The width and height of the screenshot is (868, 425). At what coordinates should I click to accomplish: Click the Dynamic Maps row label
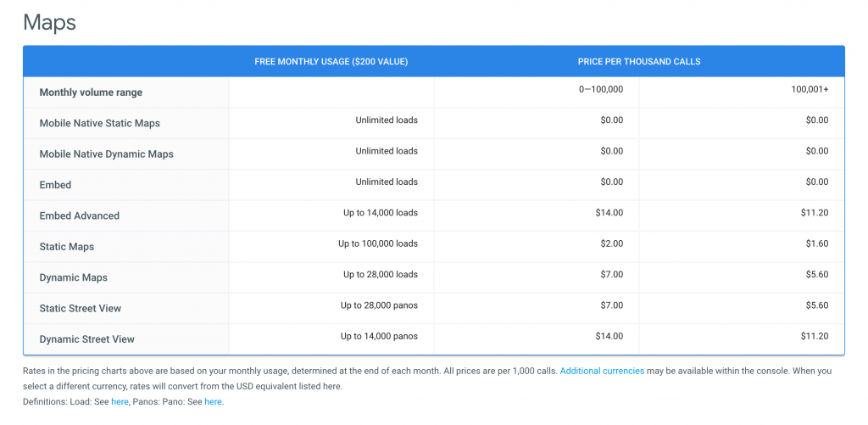click(74, 277)
